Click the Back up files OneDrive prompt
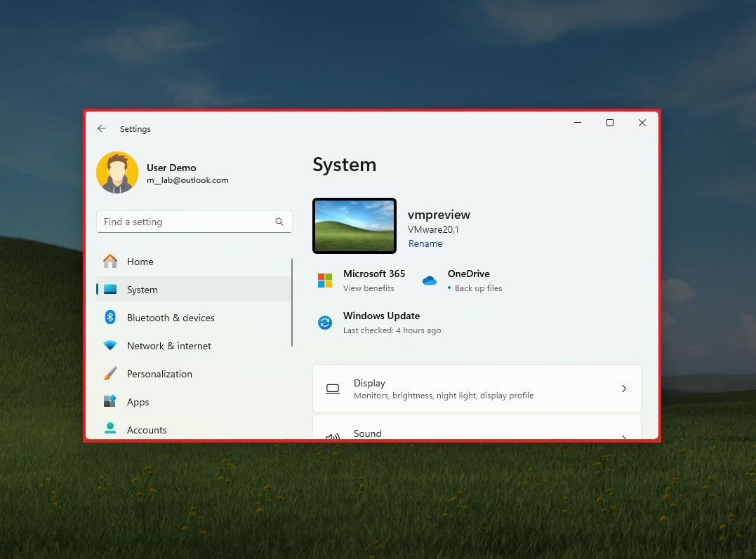Screen dimensions: 756x559 coord(479,288)
